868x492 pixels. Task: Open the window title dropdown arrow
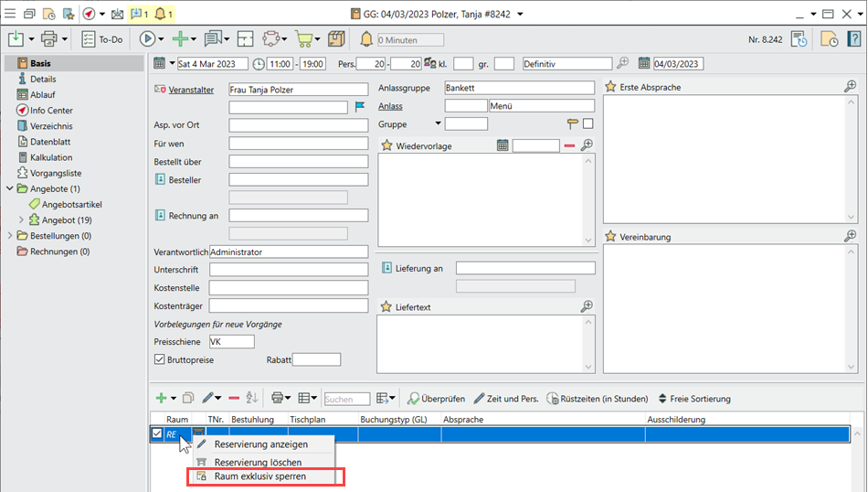pyautogui.click(x=520, y=15)
